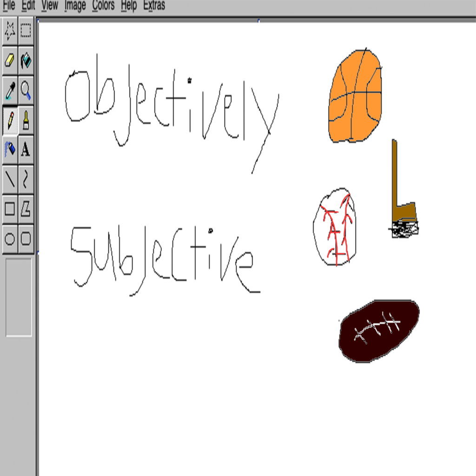This screenshot has width=476, height=476.
Task: Select the Curve tool
Action: pos(26,179)
